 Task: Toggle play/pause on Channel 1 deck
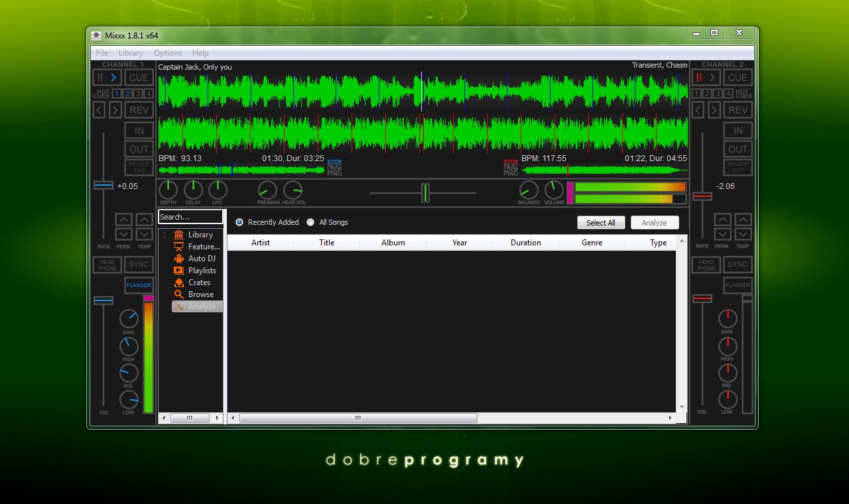point(107,78)
